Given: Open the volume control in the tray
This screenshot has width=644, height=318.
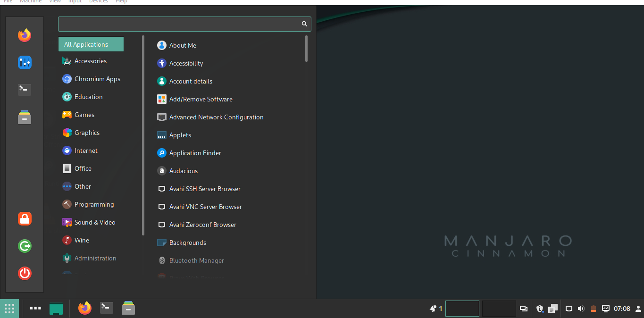Looking at the screenshot, I should click(x=581, y=309).
